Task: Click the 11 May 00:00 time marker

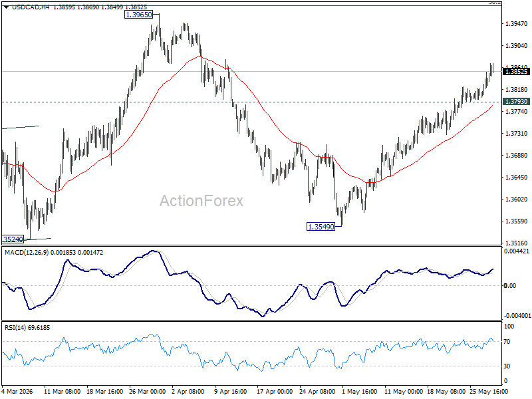Action: click(x=404, y=391)
